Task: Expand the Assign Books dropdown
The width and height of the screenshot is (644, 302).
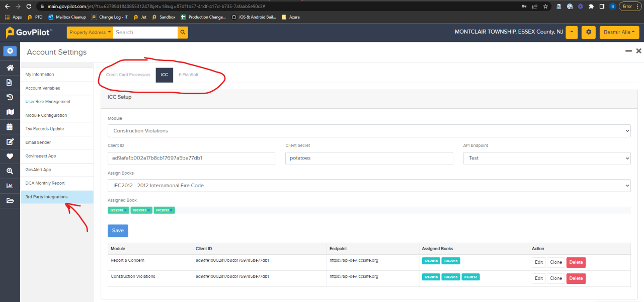Action: click(x=369, y=185)
